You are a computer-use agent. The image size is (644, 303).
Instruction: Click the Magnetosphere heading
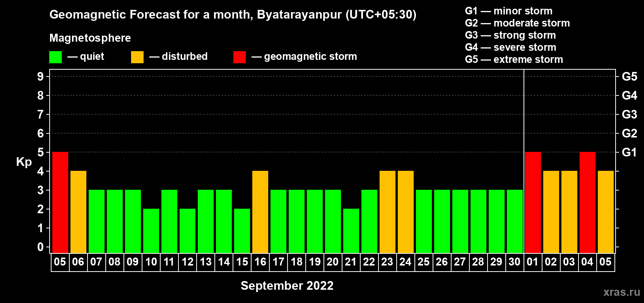click(90, 38)
